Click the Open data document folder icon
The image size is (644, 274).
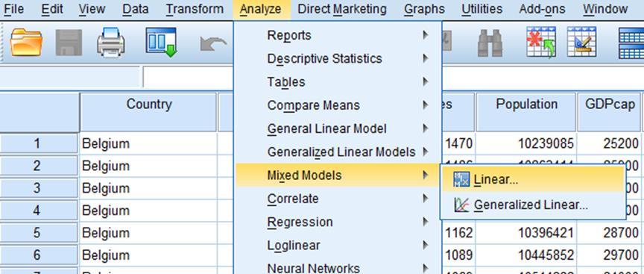26,43
